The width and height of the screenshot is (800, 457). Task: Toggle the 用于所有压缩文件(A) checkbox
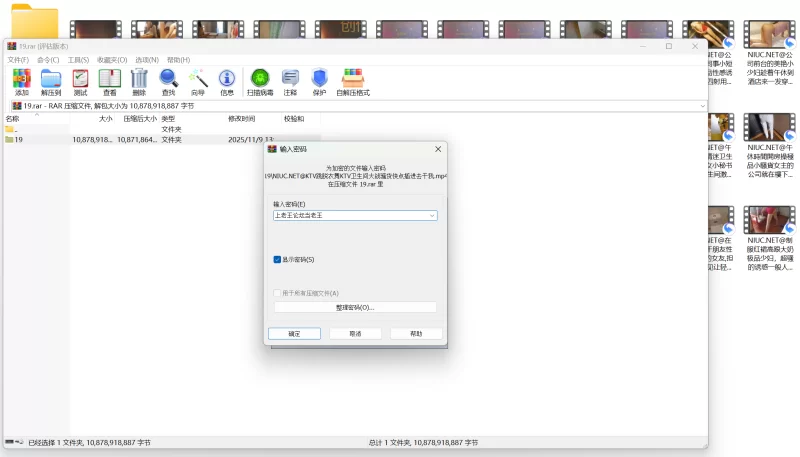[x=277, y=293]
